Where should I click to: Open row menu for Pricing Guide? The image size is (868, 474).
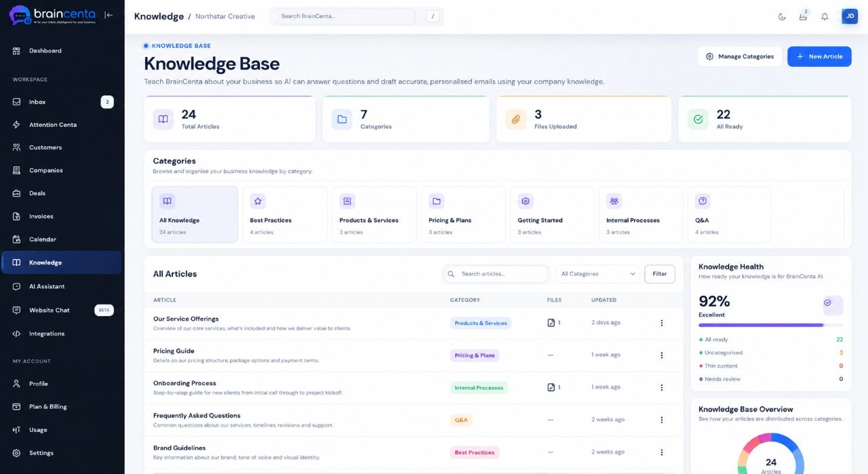tap(662, 355)
